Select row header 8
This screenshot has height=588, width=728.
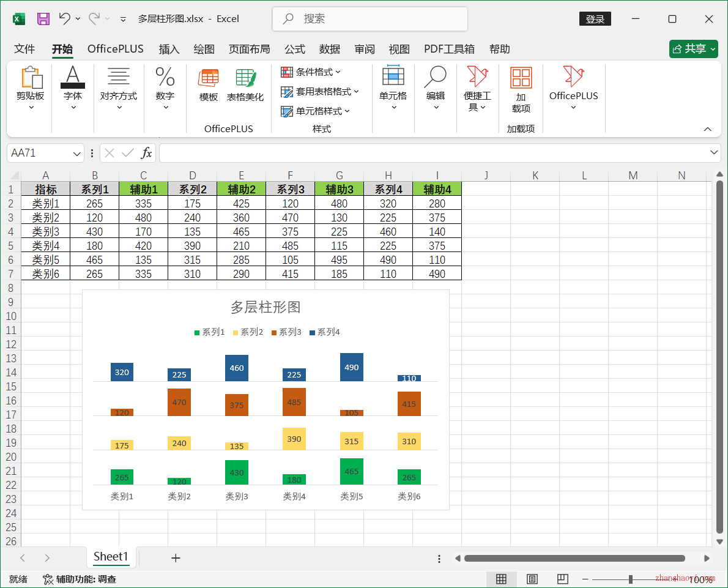tap(10, 288)
